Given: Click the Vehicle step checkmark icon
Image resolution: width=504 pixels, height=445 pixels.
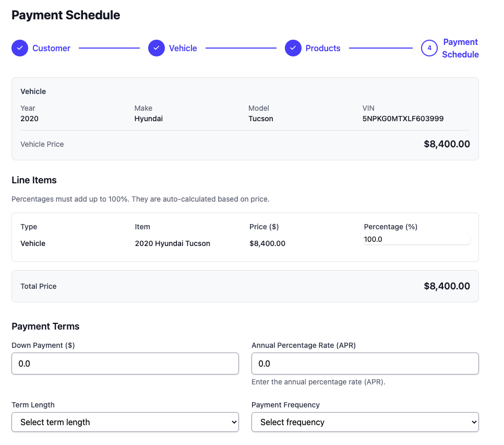Looking at the screenshot, I should pyautogui.click(x=156, y=48).
